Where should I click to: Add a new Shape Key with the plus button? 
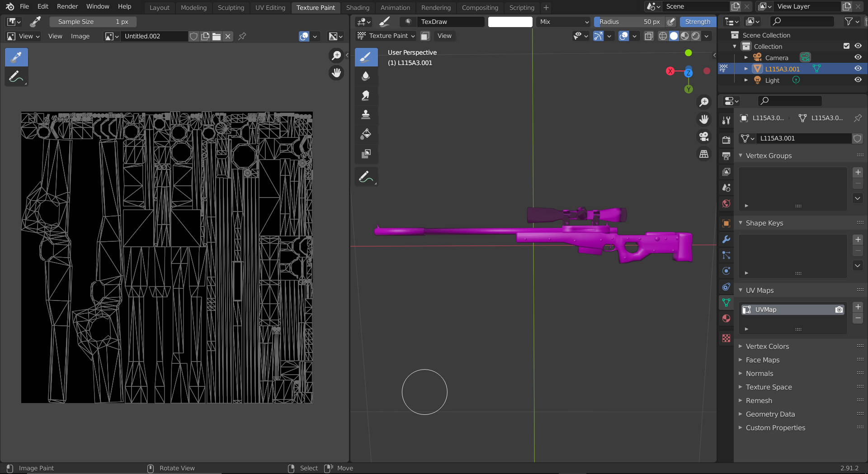858,239
